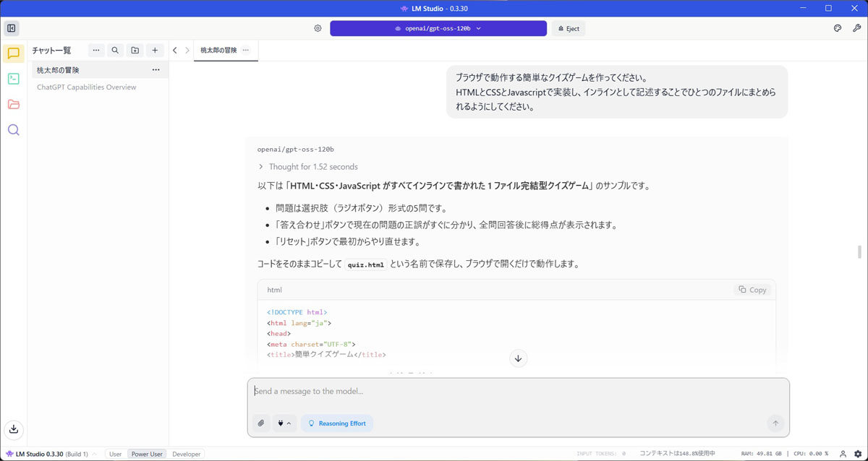Toggle the left sidebar panel
This screenshot has height=461, width=868.
tap(12, 28)
